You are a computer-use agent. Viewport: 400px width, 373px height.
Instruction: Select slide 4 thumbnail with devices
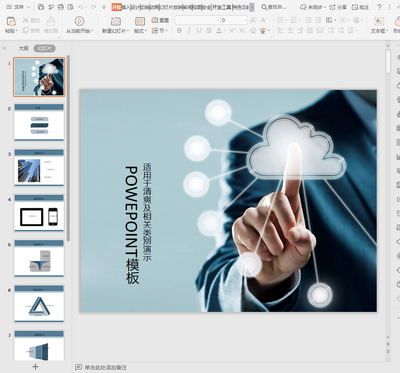[39, 213]
